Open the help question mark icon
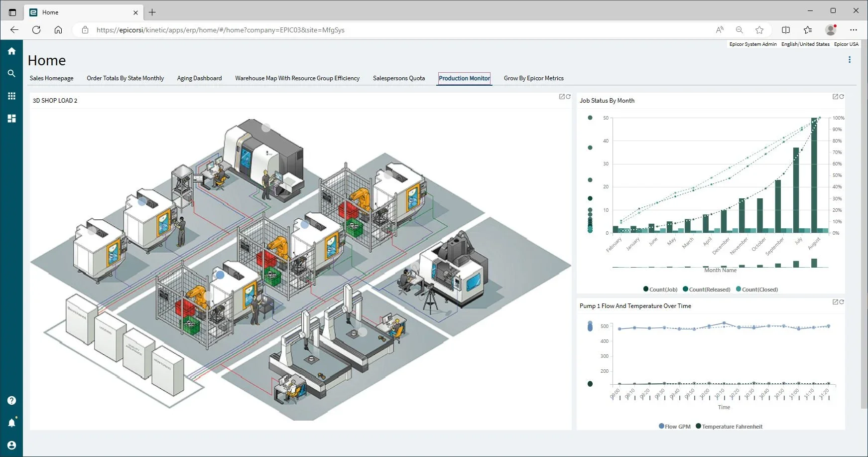Screen dimensions: 868x457 (11, 401)
